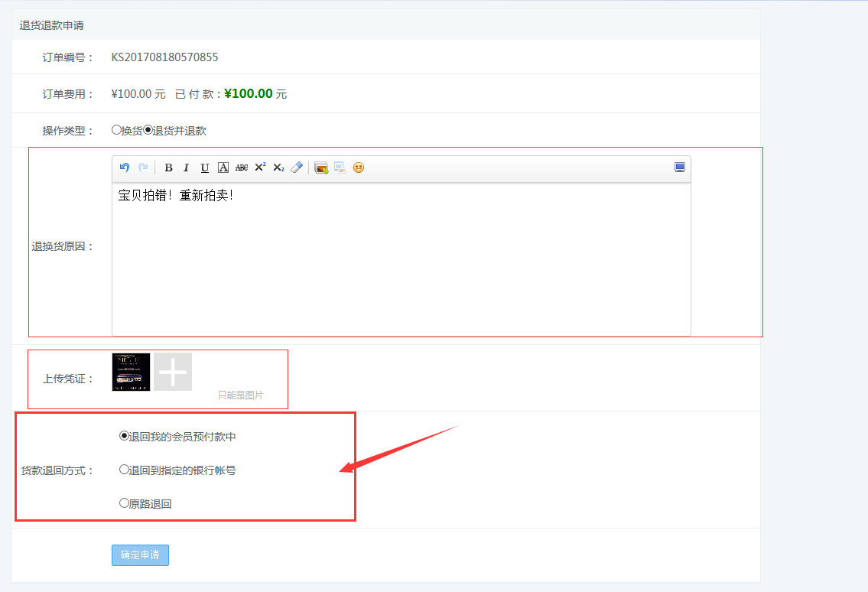Open the emoticon picker

click(359, 168)
